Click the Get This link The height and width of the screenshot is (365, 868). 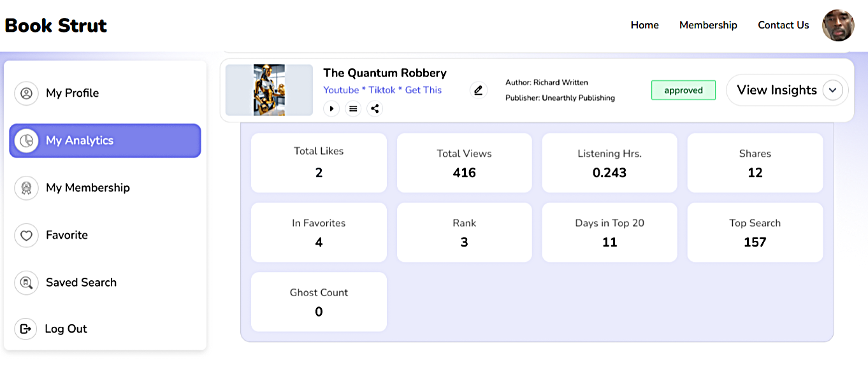click(423, 90)
